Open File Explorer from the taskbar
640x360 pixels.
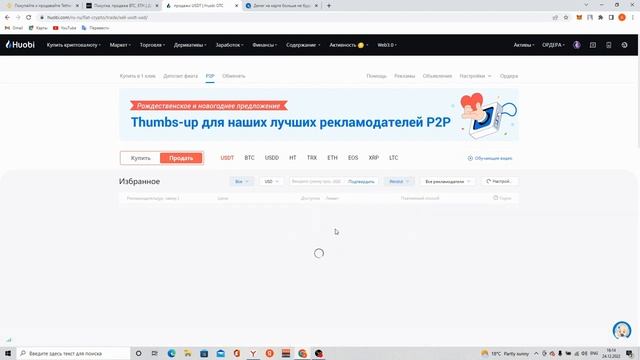pyautogui.click(x=188, y=353)
